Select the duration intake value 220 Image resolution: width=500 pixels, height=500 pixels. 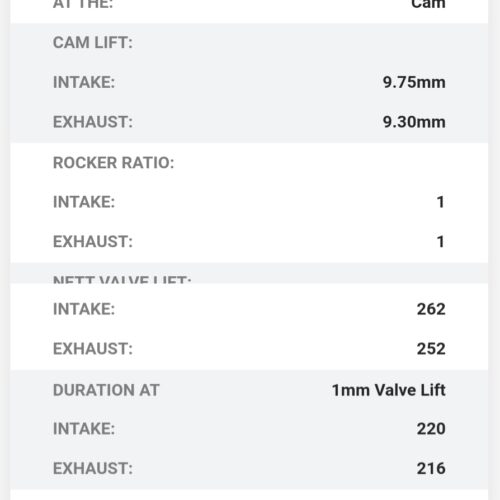(431, 429)
